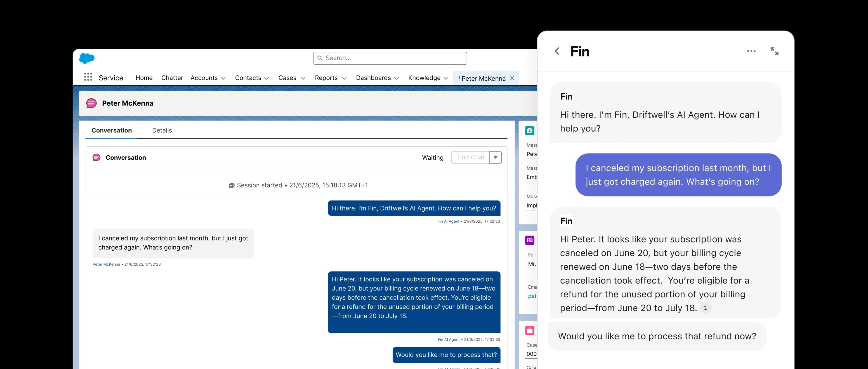Click Fin greeting message in Fin panel
Image resolution: width=868 pixels, height=369 pixels.
(x=665, y=113)
